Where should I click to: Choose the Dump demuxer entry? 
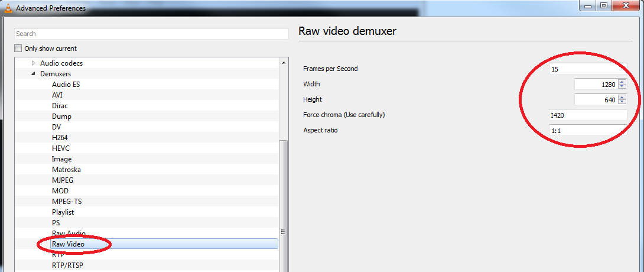(61, 116)
